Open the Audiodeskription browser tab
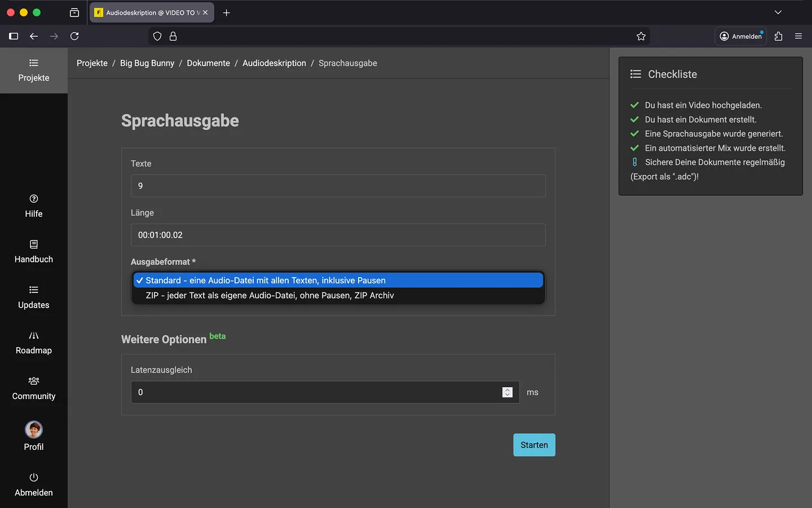The width and height of the screenshot is (812, 508). coord(148,12)
